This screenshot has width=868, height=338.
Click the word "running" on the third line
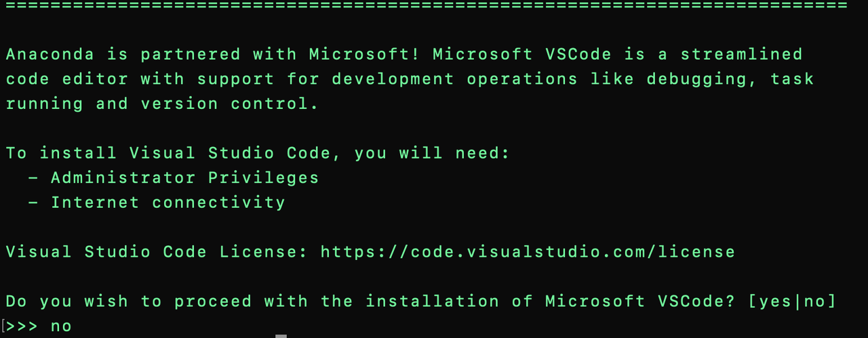click(x=44, y=104)
